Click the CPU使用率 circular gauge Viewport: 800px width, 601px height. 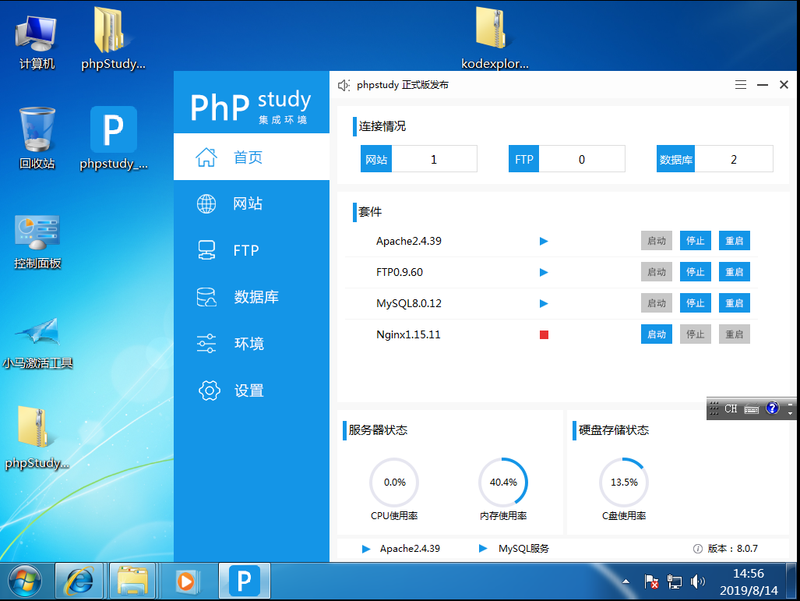click(x=394, y=482)
